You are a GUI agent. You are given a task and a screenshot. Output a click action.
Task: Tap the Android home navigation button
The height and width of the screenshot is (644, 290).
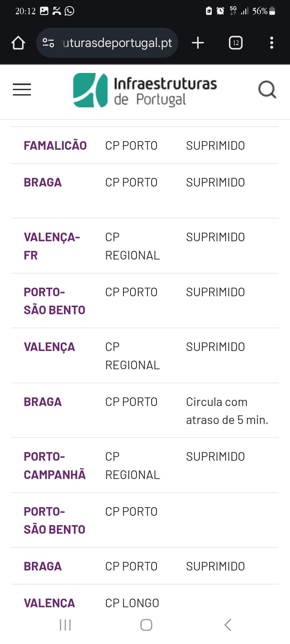point(146,625)
